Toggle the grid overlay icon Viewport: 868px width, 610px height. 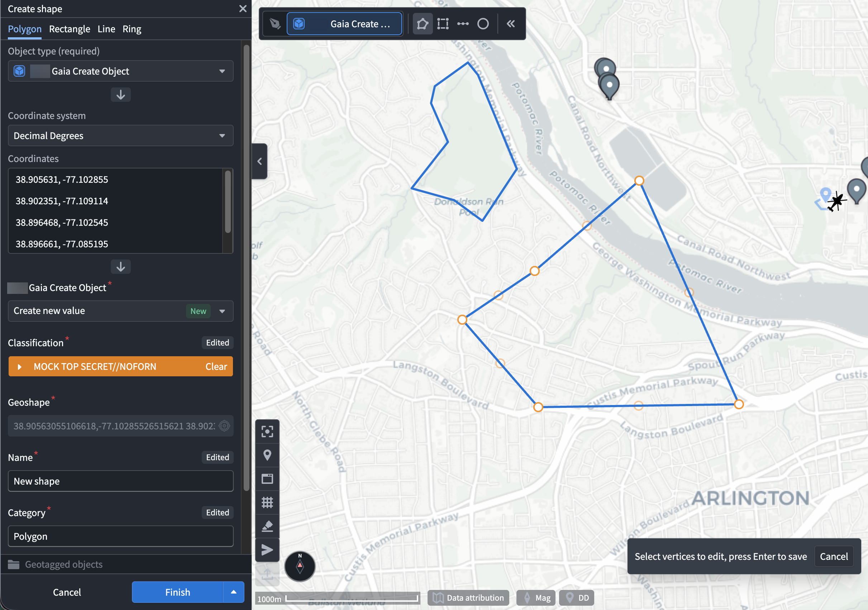(267, 502)
